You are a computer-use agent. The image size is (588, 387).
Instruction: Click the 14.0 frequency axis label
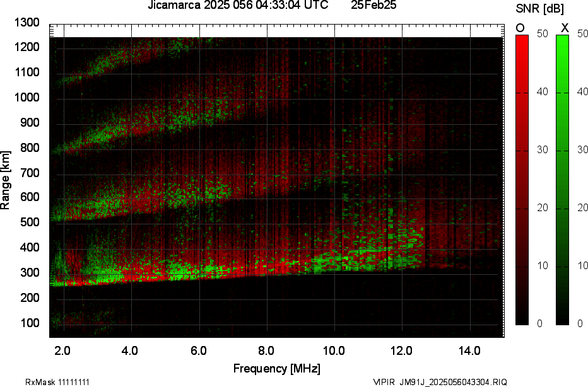[x=469, y=351]
